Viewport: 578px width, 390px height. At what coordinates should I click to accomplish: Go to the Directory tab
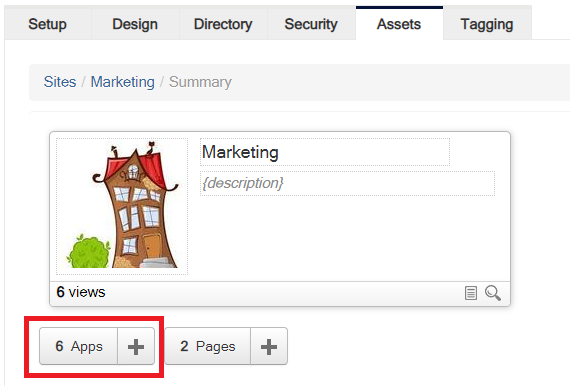[223, 24]
